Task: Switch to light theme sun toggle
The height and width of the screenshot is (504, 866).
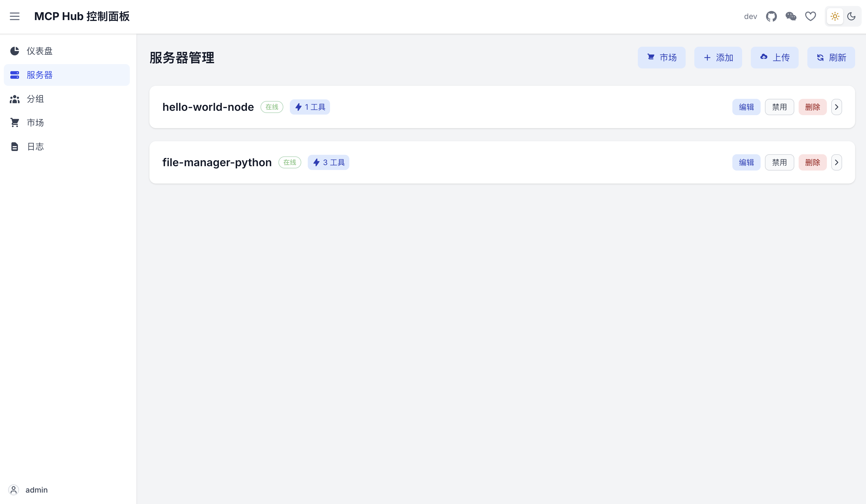Action: point(835,17)
